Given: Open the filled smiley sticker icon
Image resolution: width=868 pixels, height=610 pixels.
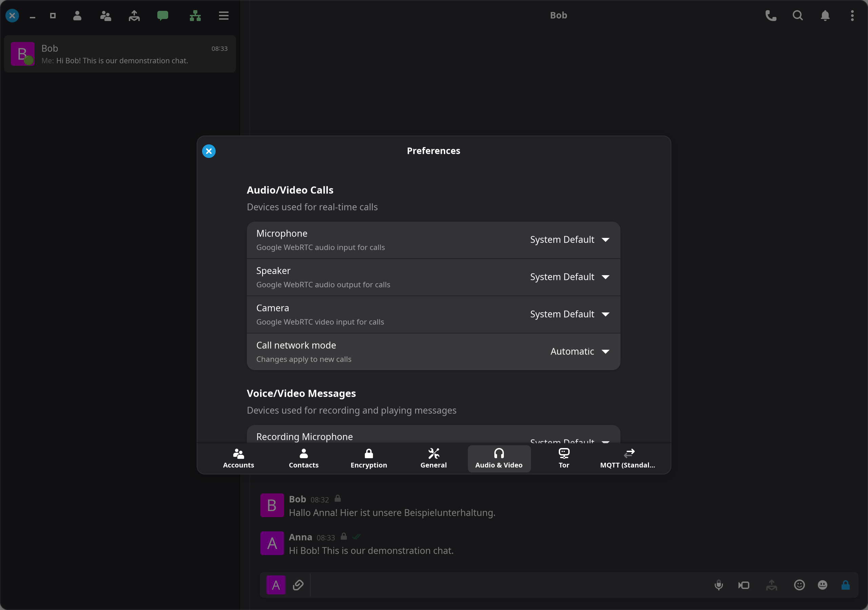Looking at the screenshot, I should click(x=823, y=585).
